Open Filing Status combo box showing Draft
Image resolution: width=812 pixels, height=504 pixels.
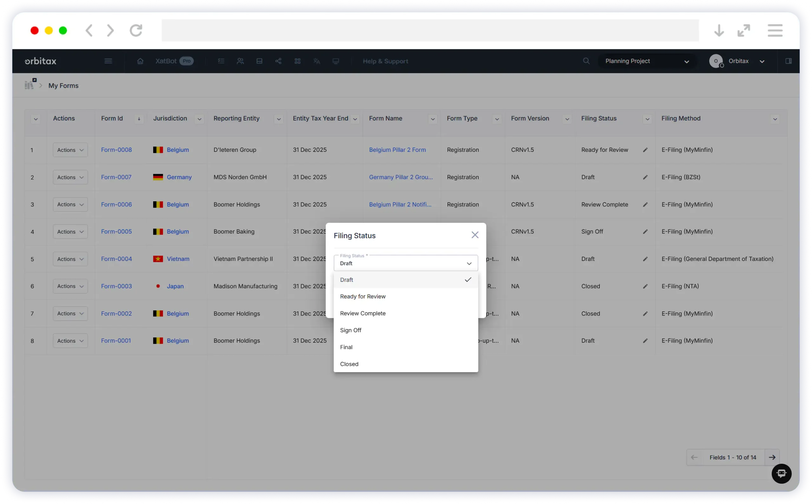click(x=406, y=263)
